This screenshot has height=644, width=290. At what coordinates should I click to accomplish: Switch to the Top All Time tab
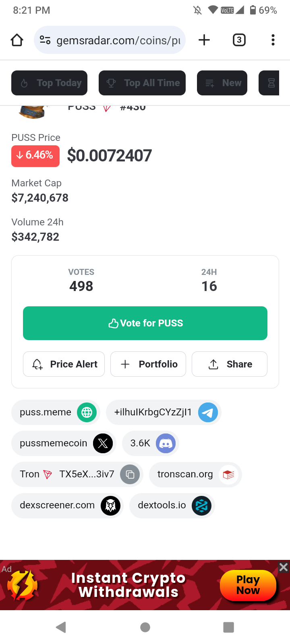point(142,83)
